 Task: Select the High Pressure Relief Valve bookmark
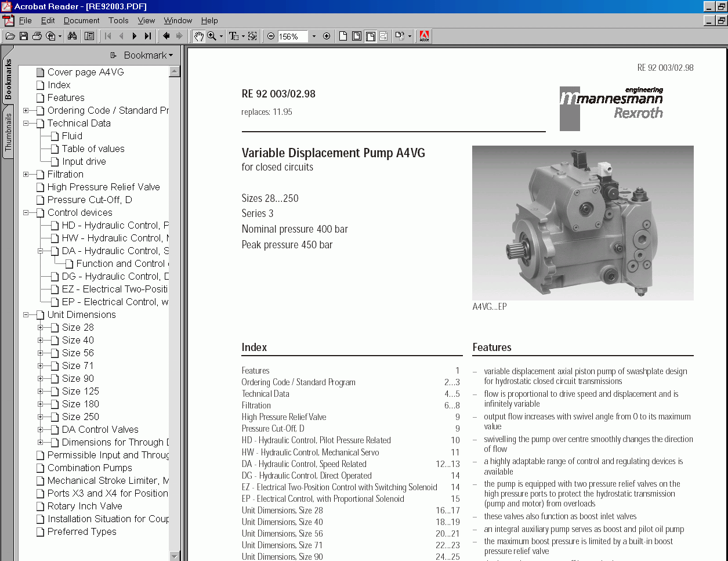click(103, 187)
